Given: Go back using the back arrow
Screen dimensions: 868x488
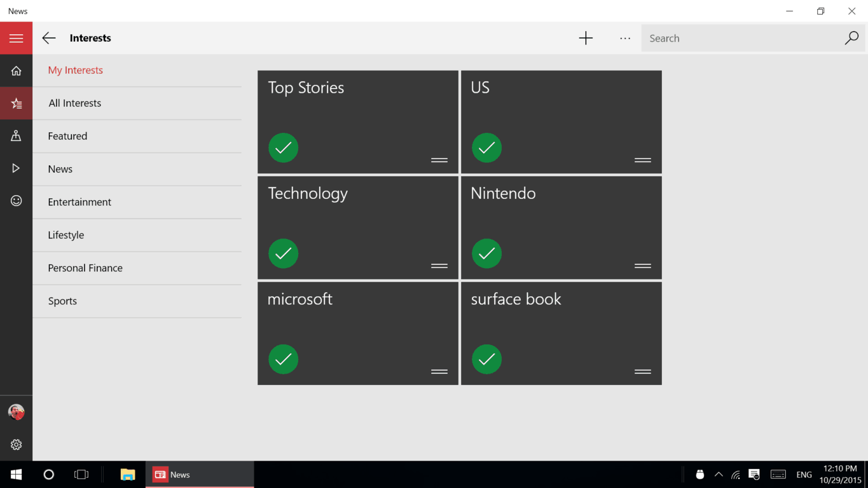Looking at the screenshot, I should tap(49, 38).
